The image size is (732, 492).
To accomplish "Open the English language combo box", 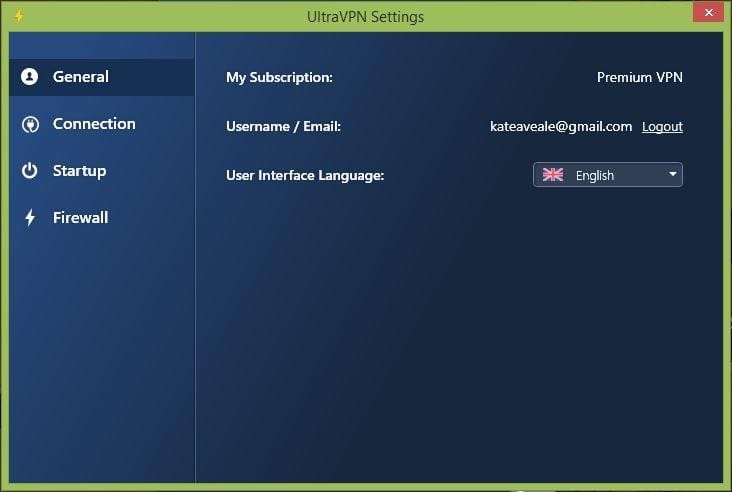I will click(x=607, y=175).
